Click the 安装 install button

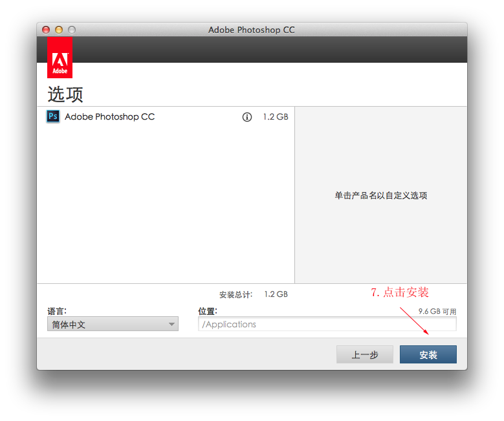[x=428, y=354]
